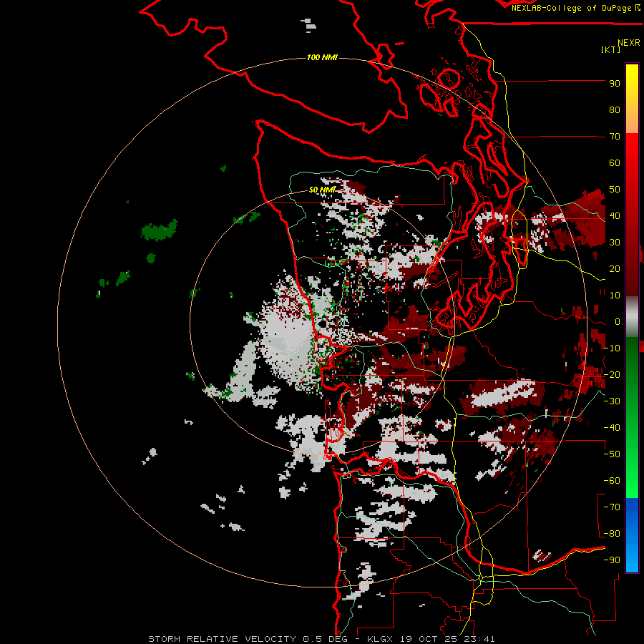This screenshot has width=644, height=644.
Task: Click the -30 value on velocity scale
Action: click(x=612, y=401)
